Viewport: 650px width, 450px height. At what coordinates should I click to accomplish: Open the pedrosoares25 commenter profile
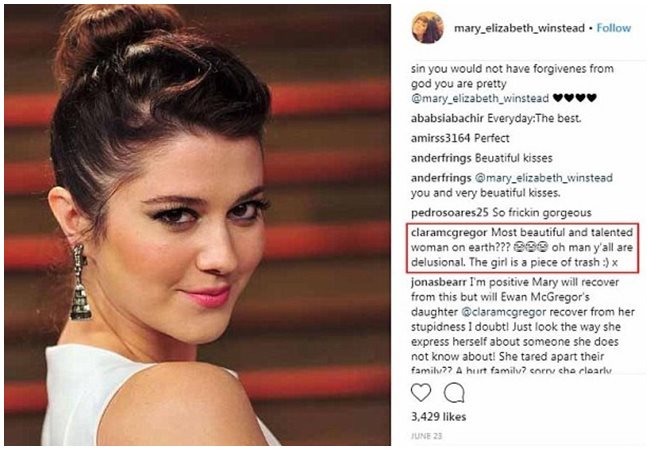[x=450, y=213]
